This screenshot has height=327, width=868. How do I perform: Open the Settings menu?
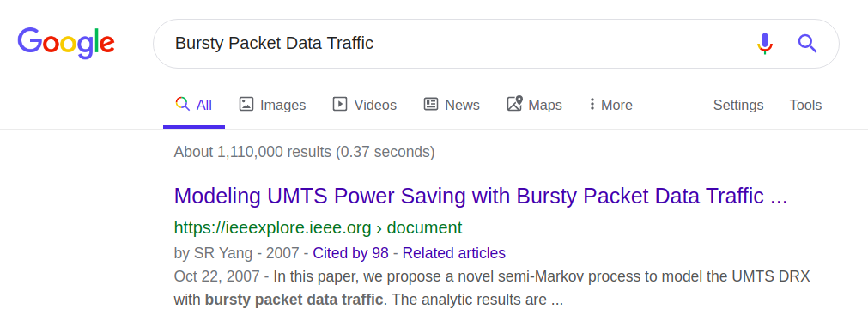[x=737, y=105]
